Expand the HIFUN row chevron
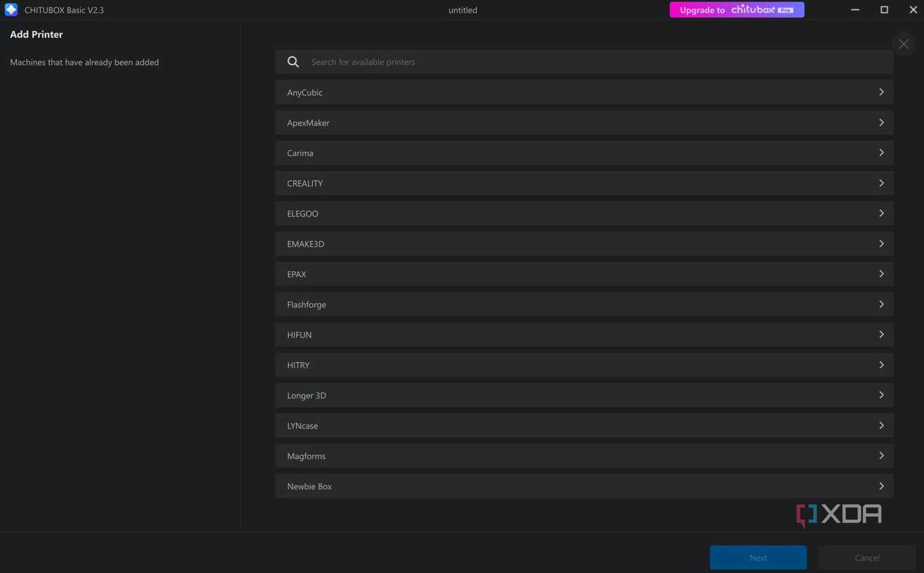The height and width of the screenshot is (573, 924). click(881, 335)
